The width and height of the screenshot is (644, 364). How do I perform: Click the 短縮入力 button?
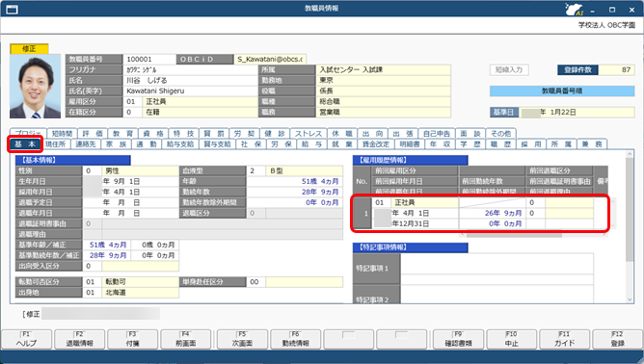pyautogui.click(x=509, y=69)
